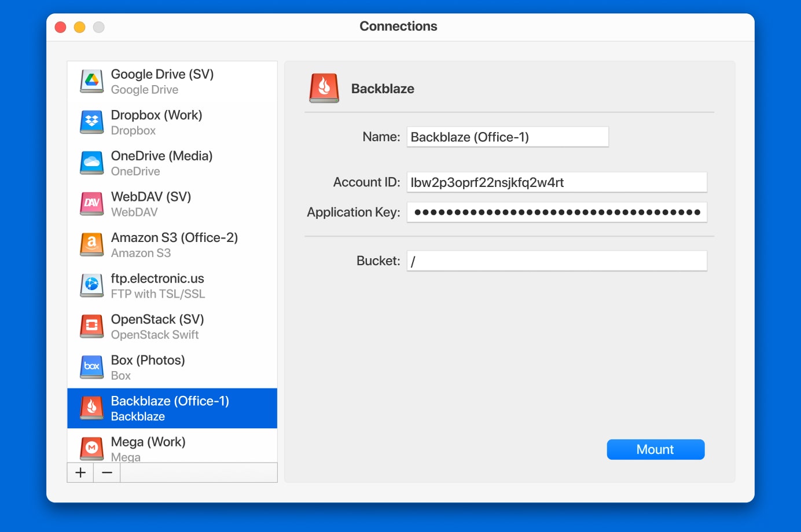The width and height of the screenshot is (801, 532).
Task: Select the Dropbox (Work) connection
Action: 172,122
